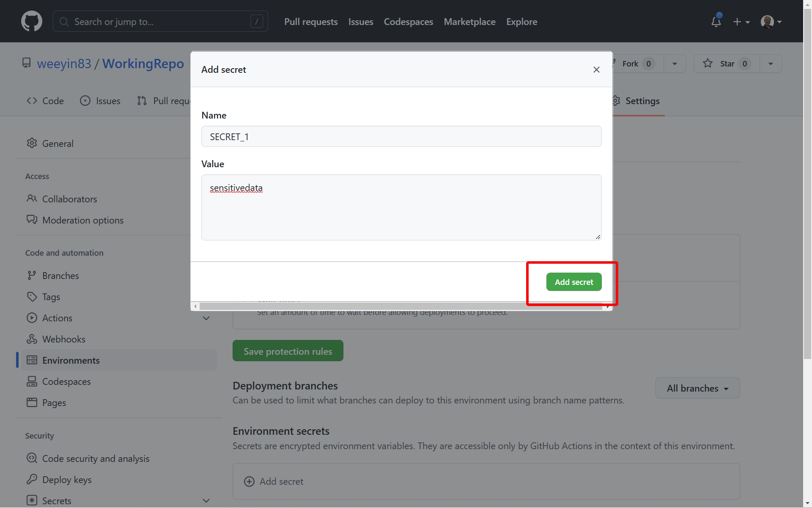Screen dimensions: 812x508
Task: Click the Pages sidebar icon
Action: (32, 402)
